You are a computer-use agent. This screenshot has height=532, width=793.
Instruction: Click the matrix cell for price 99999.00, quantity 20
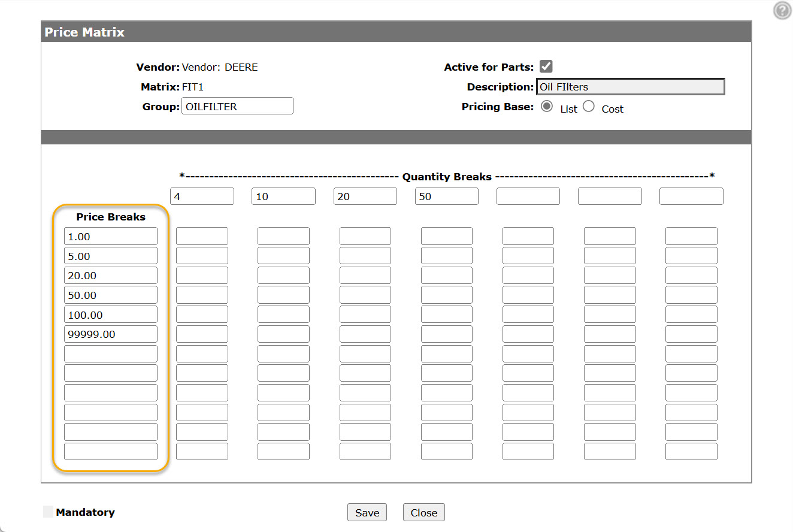point(365,334)
